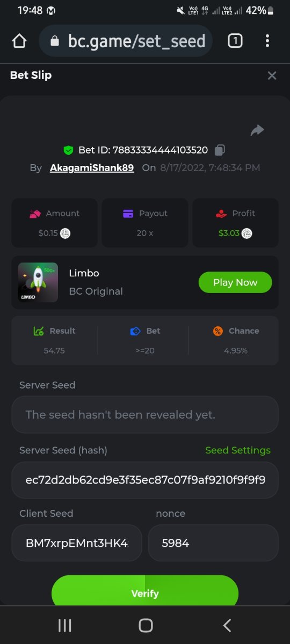290x644 pixels.
Task: Copy the Bet ID with copy icon
Action: coord(220,150)
